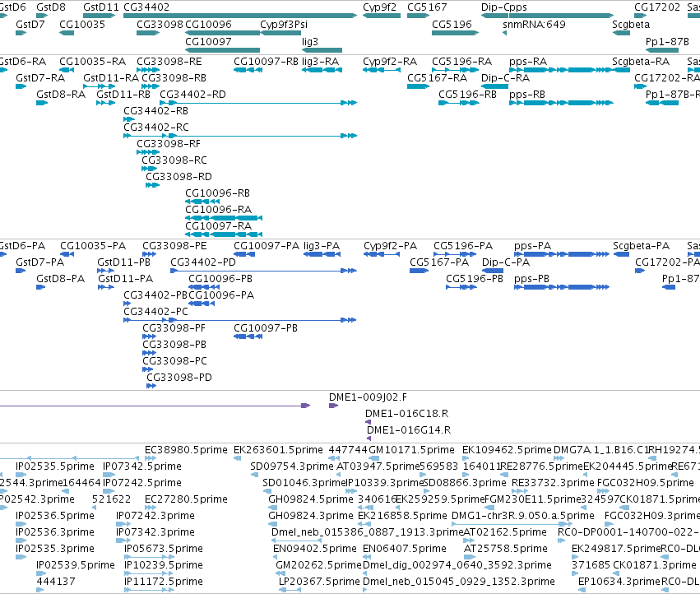Click EST LP20367.5prime label

[x=319, y=582]
